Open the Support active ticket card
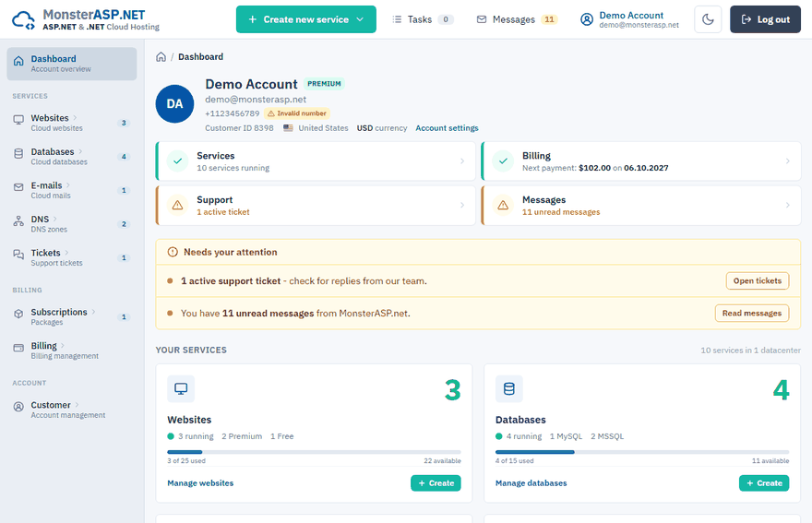This screenshot has height=523, width=812. point(316,206)
